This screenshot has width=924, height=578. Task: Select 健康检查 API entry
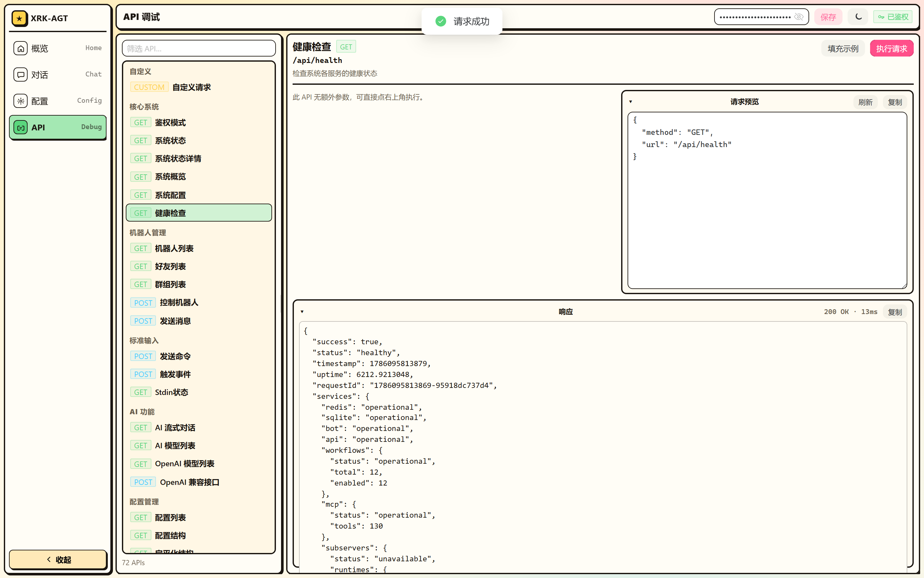[199, 213]
